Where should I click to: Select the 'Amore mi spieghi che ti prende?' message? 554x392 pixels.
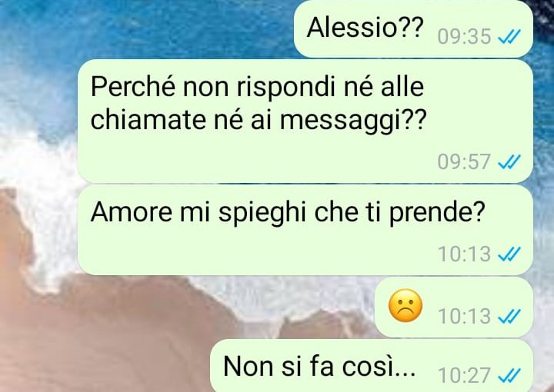click(x=305, y=230)
